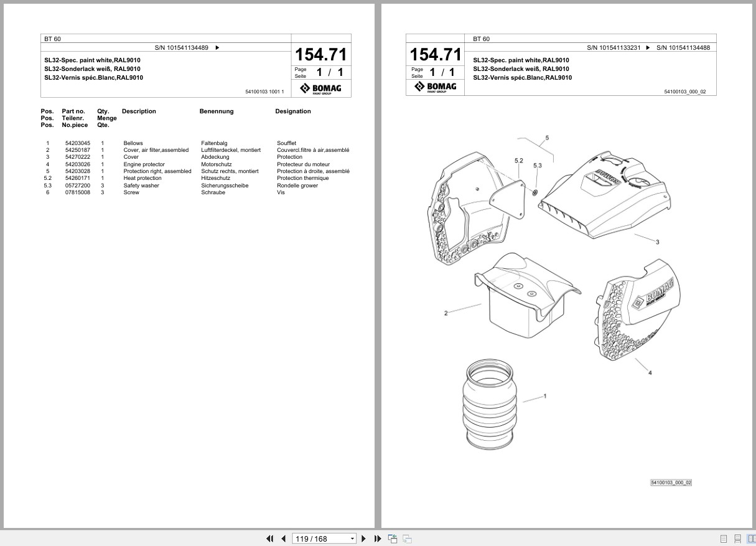Click the go to next view icon
Screen dimensions: 756x546
tap(407, 539)
